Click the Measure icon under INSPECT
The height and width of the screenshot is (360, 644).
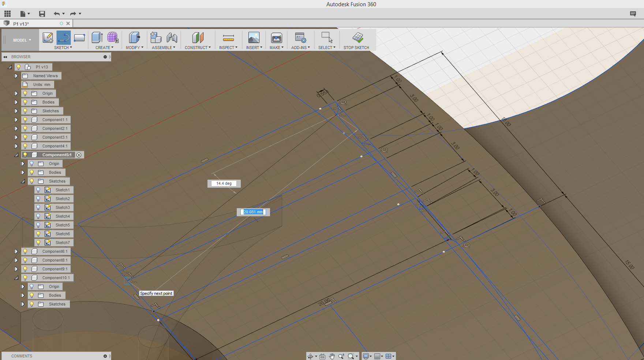pyautogui.click(x=228, y=37)
